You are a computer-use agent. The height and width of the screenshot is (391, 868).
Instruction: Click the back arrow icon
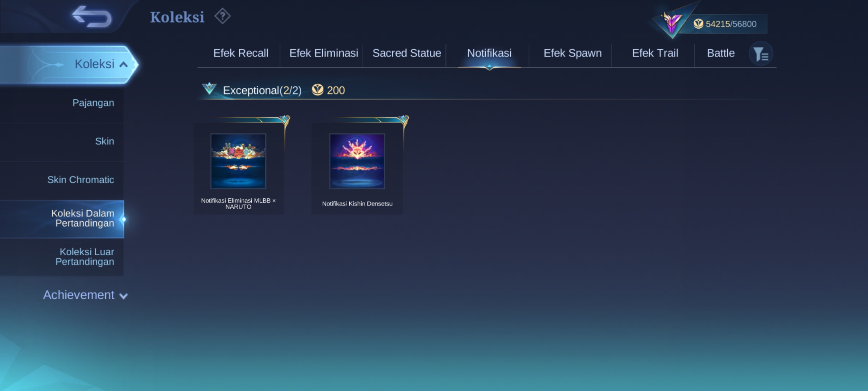coord(92,17)
